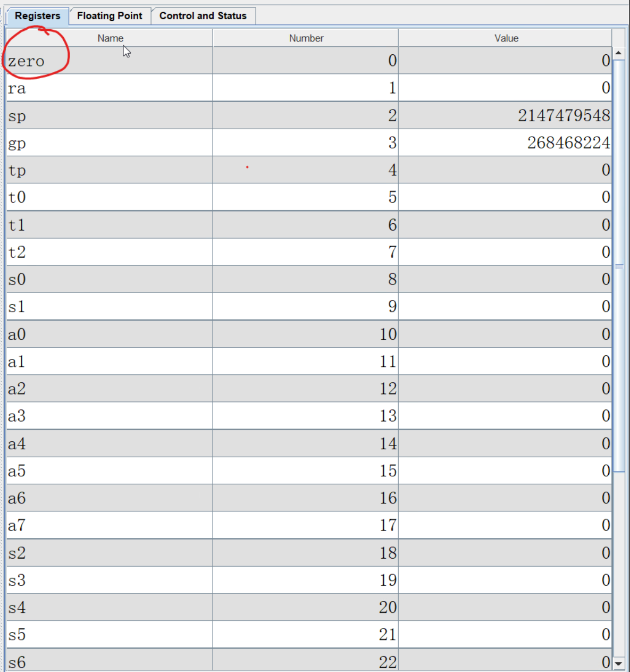Click the value cell of register a7
This screenshot has height=672, width=630.
[505, 525]
